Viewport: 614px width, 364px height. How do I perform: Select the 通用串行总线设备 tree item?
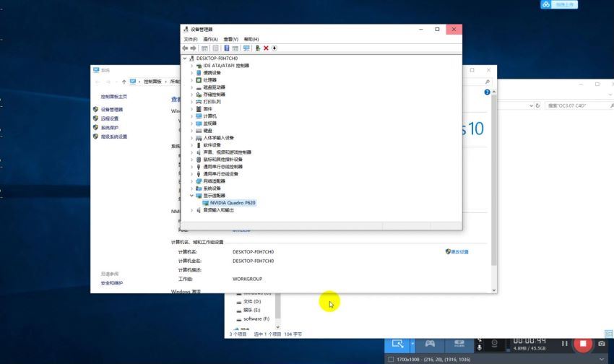220,174
